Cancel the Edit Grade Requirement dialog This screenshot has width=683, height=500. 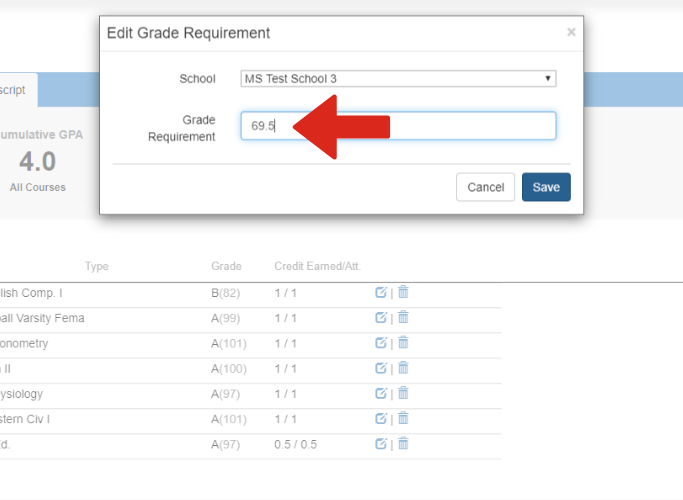pos(485,187)
